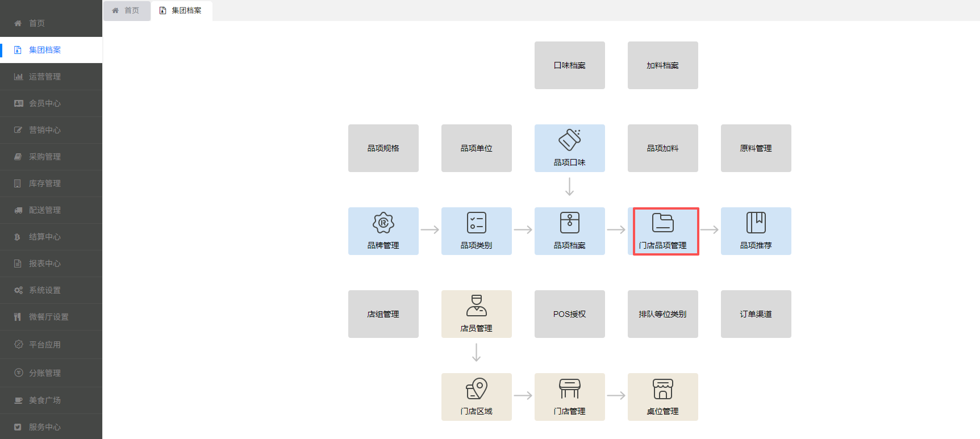Open the 加料档案 card
The height and width of the screenshot is (439, 980).
(663, 65)
